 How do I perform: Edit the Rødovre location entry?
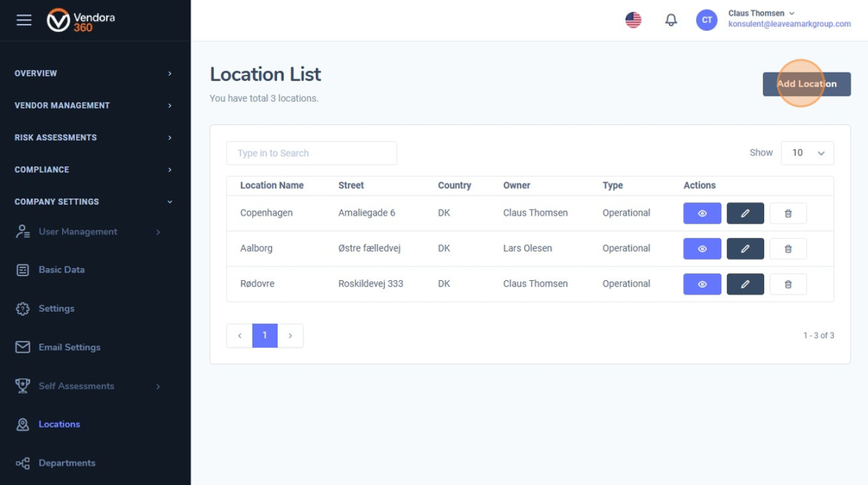745,285
